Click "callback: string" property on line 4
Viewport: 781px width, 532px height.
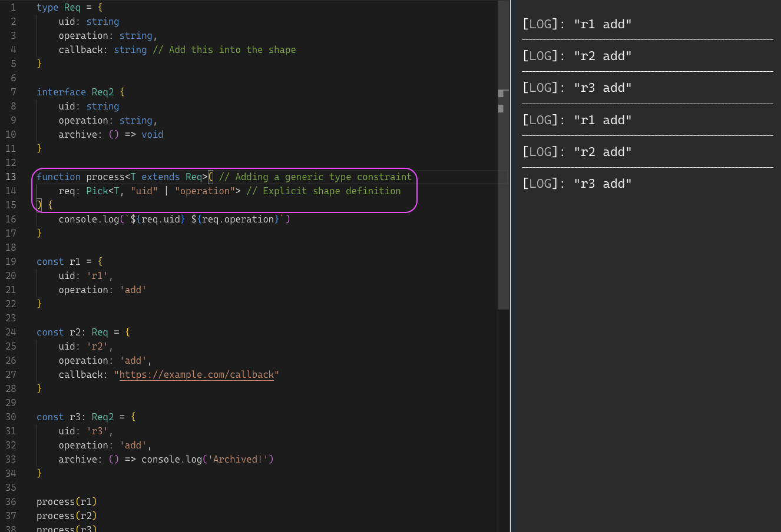[102, 49]
